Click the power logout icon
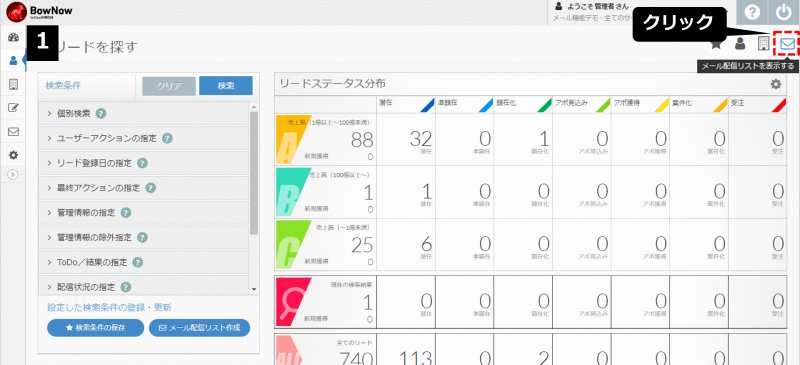 [783, 12]
